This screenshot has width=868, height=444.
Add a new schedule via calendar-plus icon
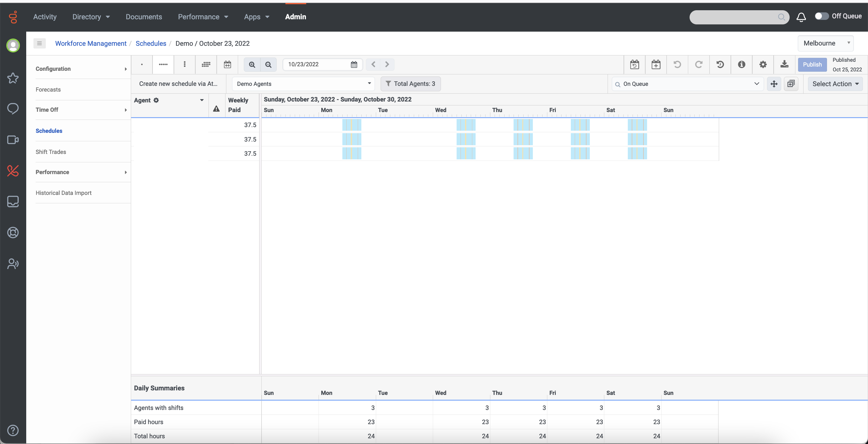click(x=656, y=64)
